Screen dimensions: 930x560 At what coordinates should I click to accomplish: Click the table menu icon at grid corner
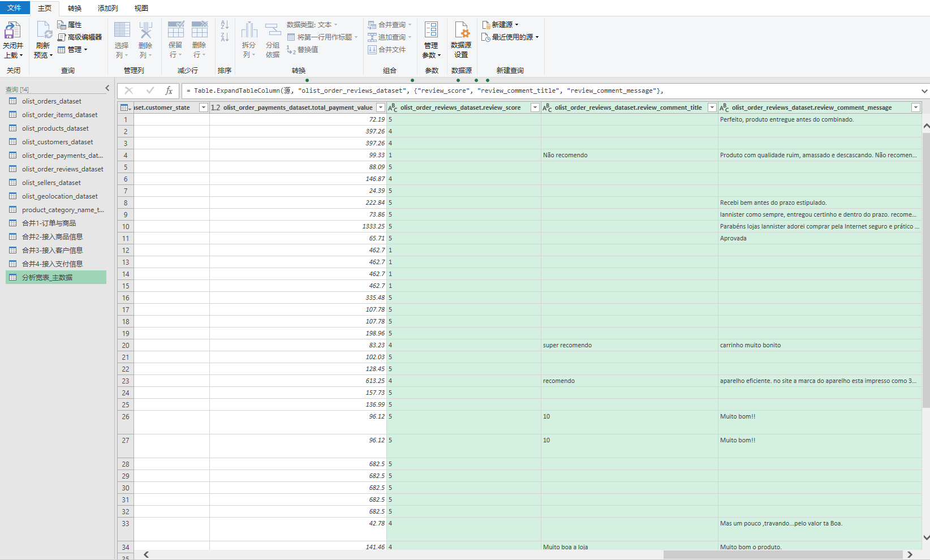point(126,107)
